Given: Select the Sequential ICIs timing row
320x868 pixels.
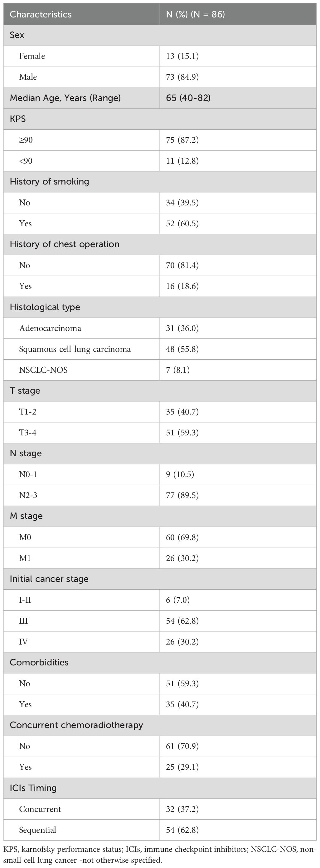Looking at the screenshot, I should pos(160,830).
